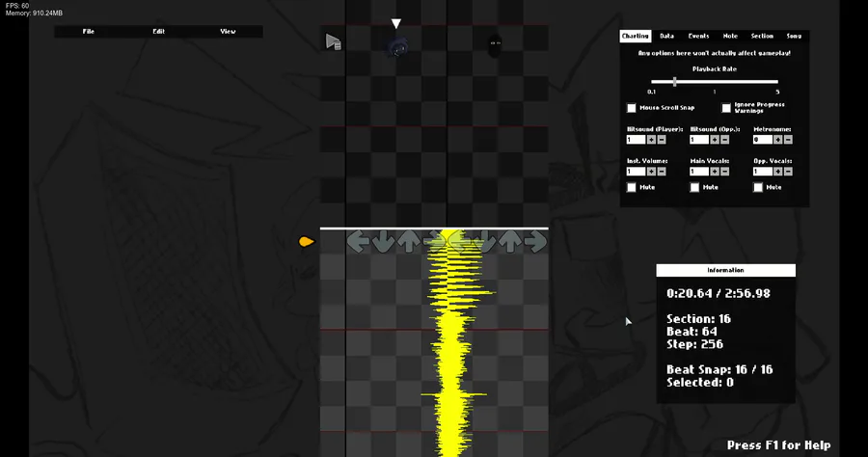Click the 'Step: 256' info line

coord(694,345)
